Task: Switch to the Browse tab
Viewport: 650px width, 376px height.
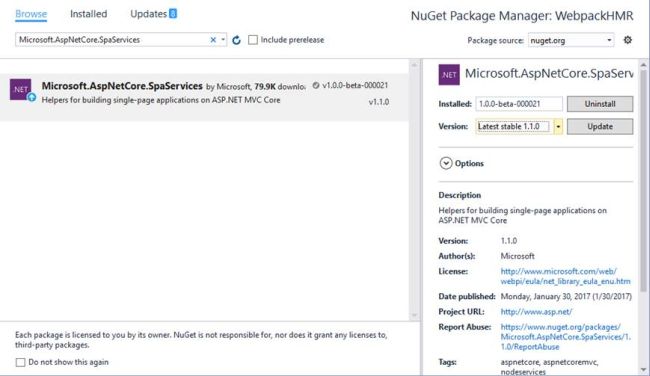Action: pyautogui.click(x=31, y=14)
